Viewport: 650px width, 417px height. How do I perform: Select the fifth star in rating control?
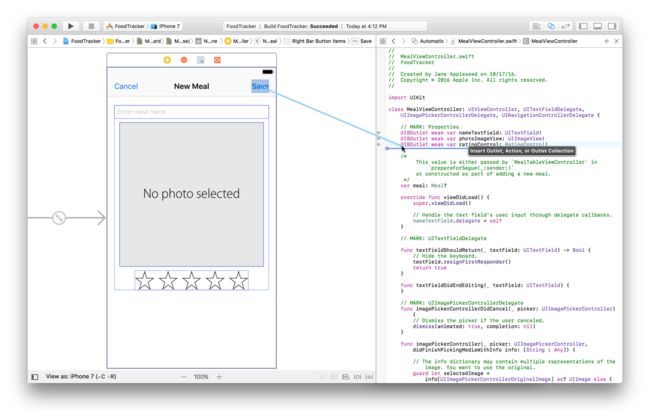coord(239,281)
